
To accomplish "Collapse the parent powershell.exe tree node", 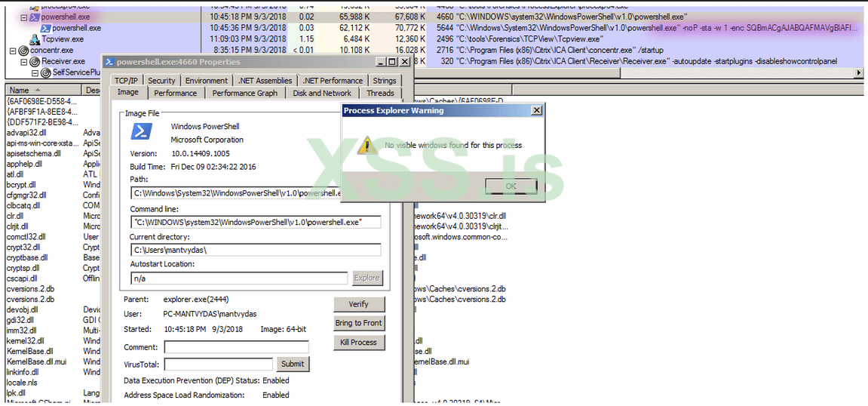I will tap(24, 17).
